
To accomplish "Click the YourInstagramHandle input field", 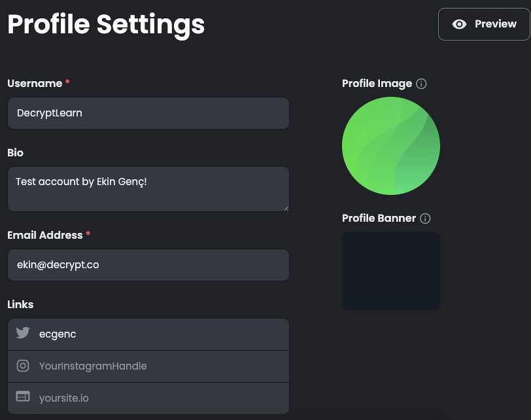I will 161,366.
